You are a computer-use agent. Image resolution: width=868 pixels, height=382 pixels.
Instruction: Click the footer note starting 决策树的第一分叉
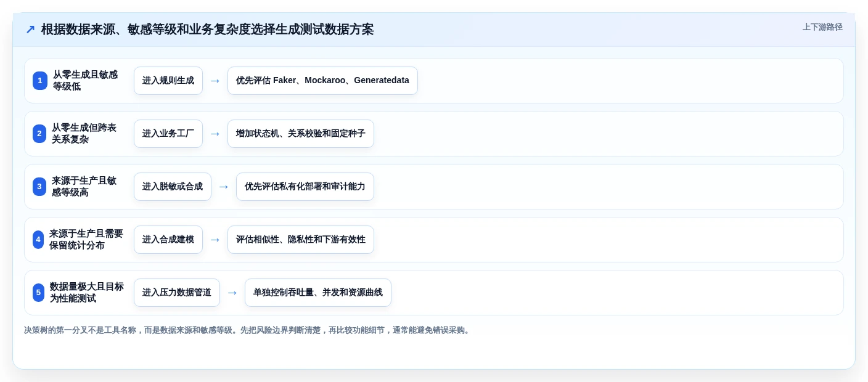coord(248,330)
